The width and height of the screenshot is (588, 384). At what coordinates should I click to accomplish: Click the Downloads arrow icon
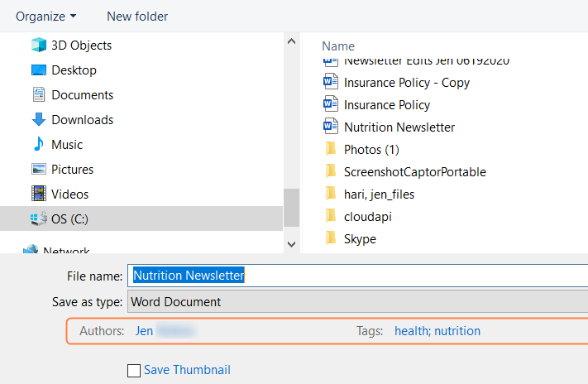[x=38, y=120]
